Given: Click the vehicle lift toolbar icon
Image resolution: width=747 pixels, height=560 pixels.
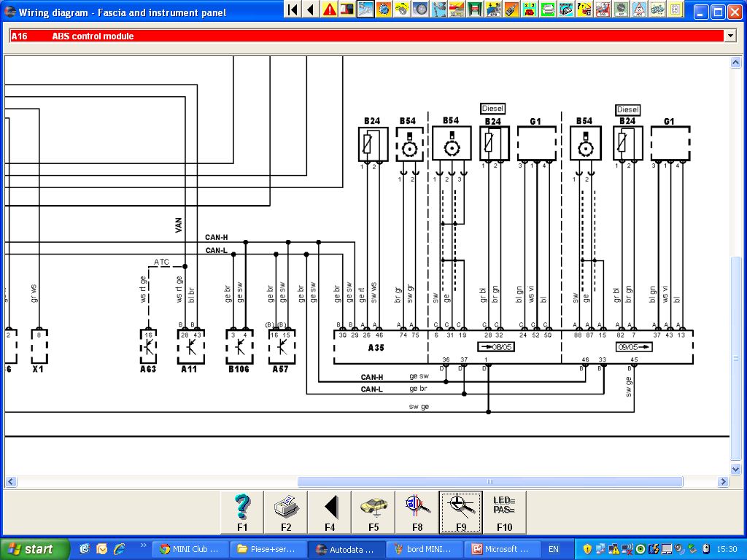Looking at the screenshot, I should 476,9.
